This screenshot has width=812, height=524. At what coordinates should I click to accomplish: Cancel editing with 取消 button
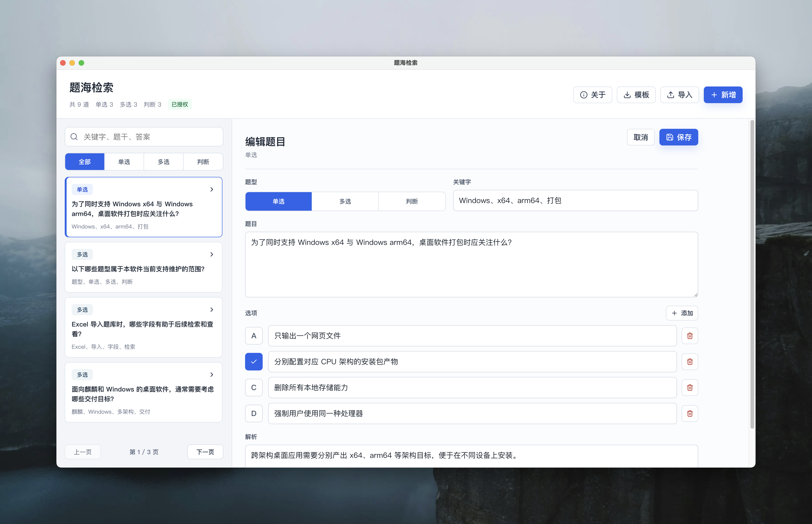point(640,137)
